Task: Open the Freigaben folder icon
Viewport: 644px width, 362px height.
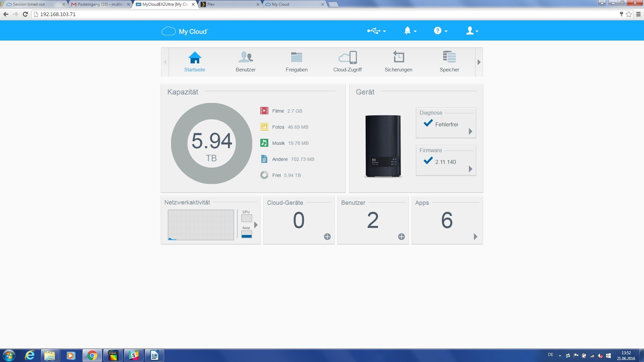Action: pos(297,57)
